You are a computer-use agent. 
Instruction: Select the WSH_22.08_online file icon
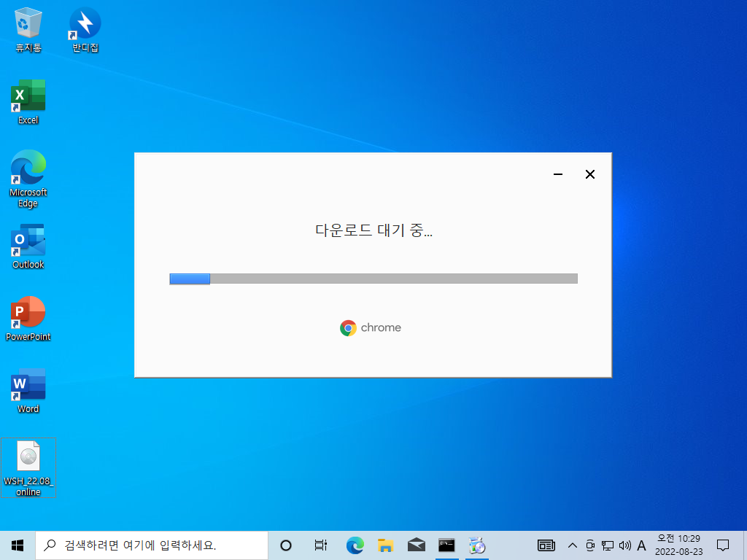pos(28,468)
